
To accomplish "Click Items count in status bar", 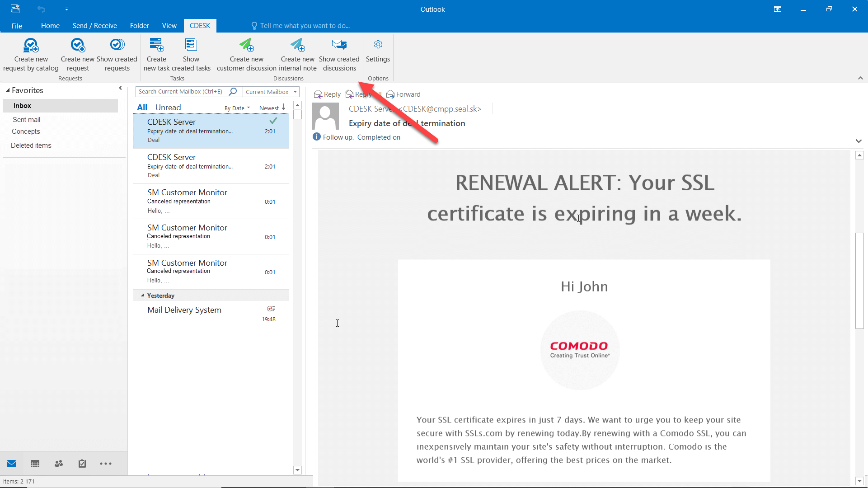I will [19, 481].
